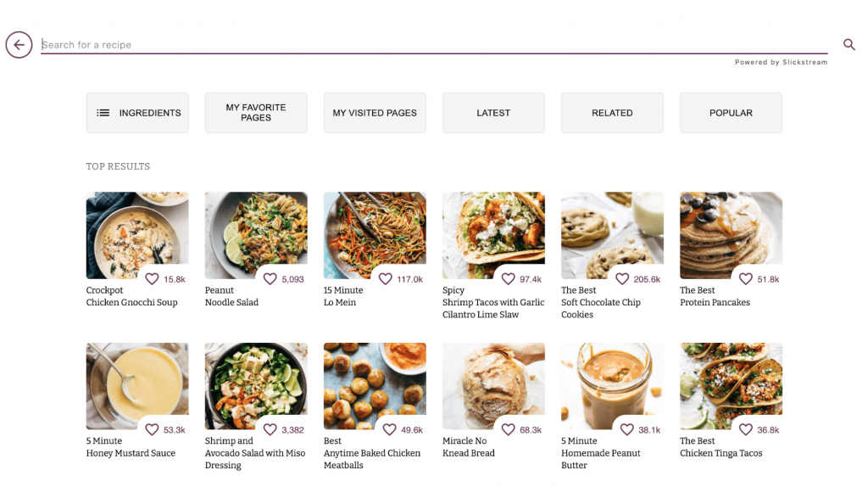Heart the Spicy Shrimp Tacos recipe
868x487 pixels.
[509, 279]
